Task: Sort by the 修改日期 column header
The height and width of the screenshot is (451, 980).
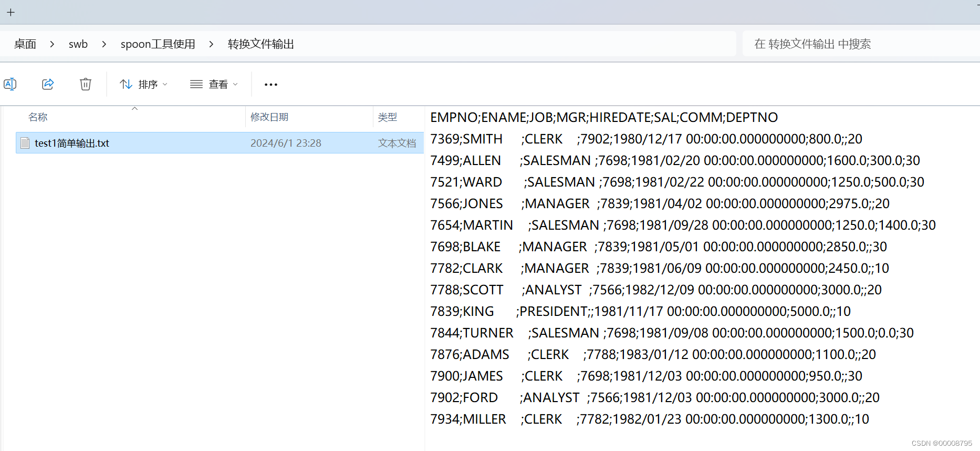Action: click(269, 117)
